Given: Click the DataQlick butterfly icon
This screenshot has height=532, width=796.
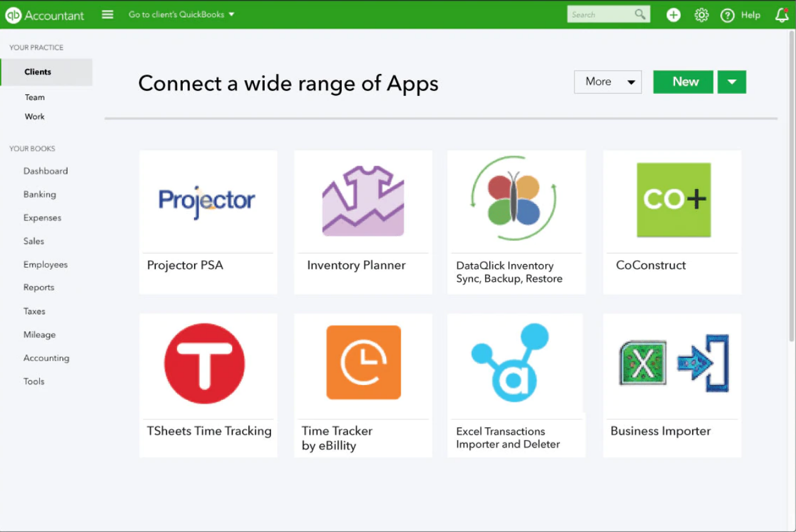Looking at the screenshot, I should 514,198.
